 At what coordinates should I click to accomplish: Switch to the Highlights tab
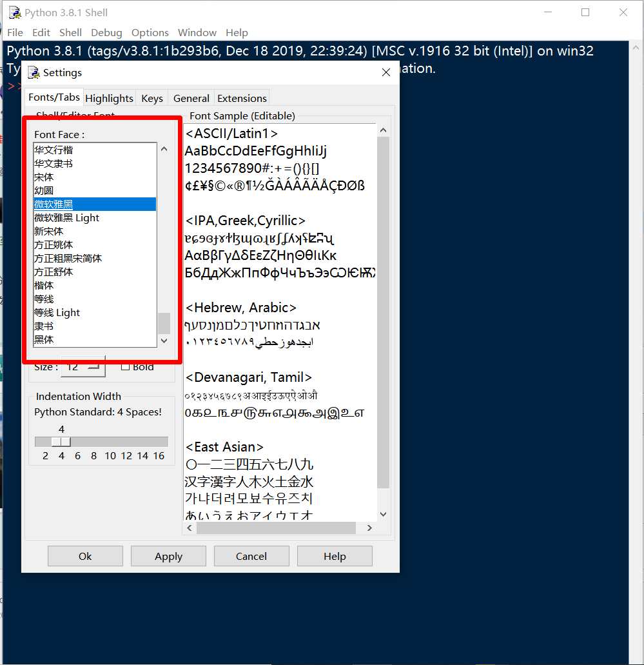click(x=109, y=98)
